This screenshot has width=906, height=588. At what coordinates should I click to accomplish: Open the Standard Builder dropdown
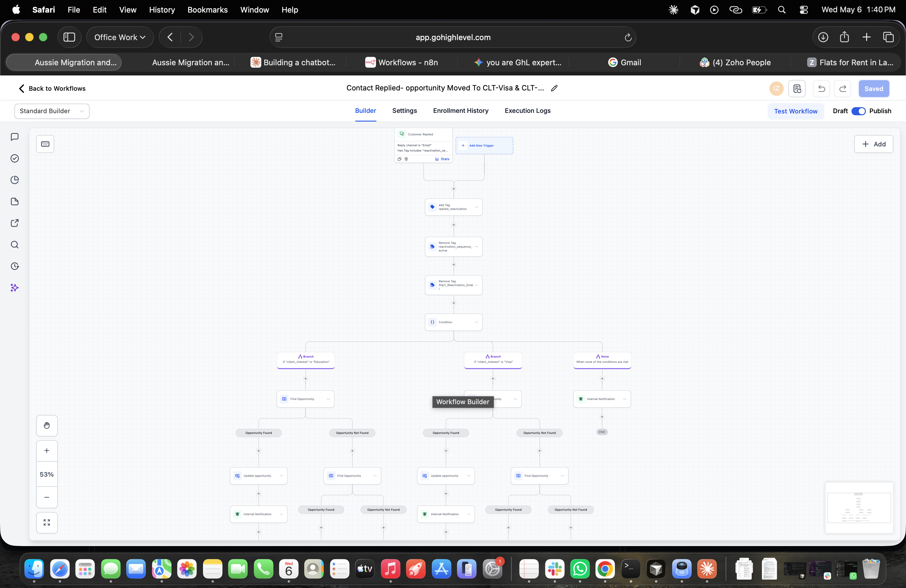point(52,111)
